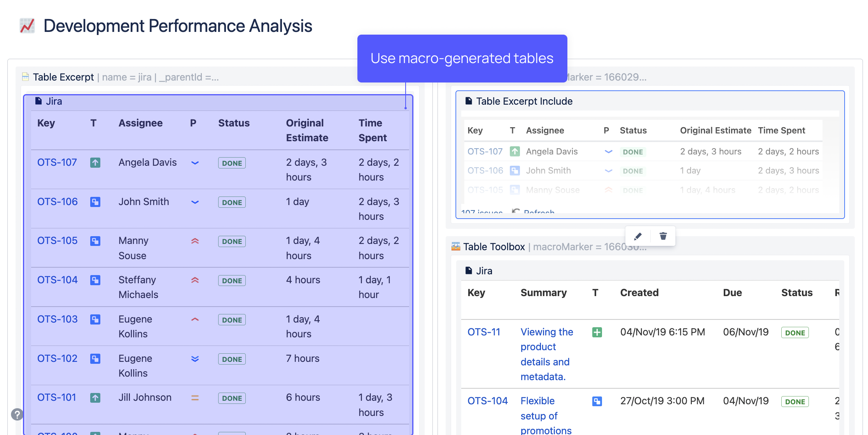Image resolution: width=868 pixels, height=435 pixels.
Task: Click the trash icon to delete the macro
Action: (663, 236)
